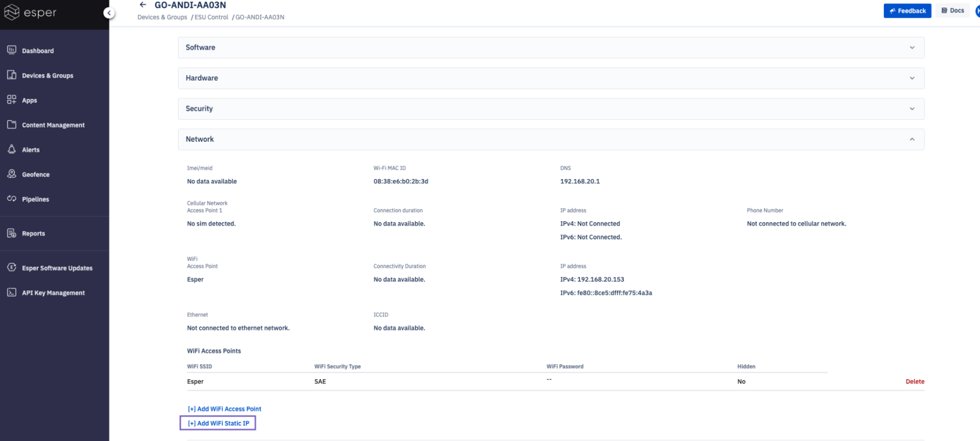This screenshot has height=441, width=980.
Task: Click ESU Control breadcrumb
Action: (211, 17)
